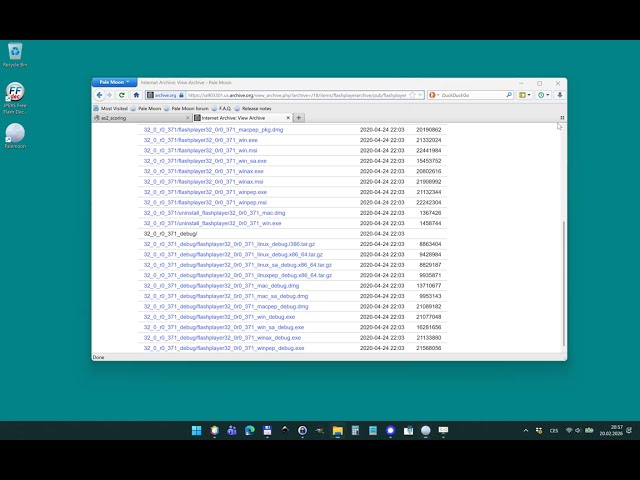Open win_debug.exe link
640x480 pixels.
pos(219,317)
